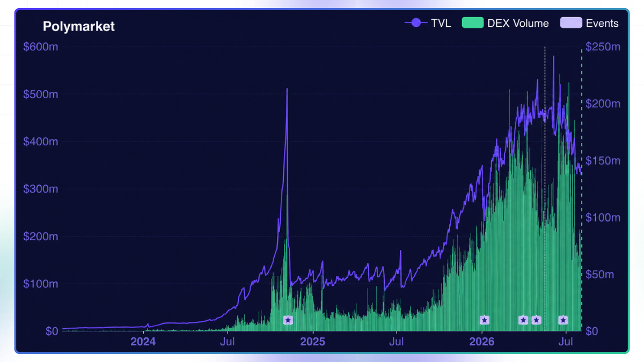The width and height of the screenshot is (644, 362).
Task: Click the event star marker near late 2024
Action: [x=288, y=320]
